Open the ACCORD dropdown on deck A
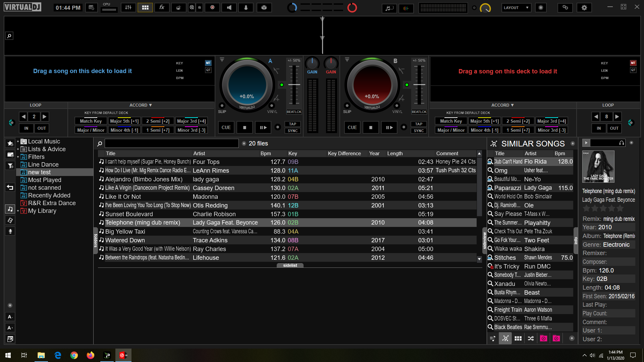Image resolution: width=644 pixels, height=362 pixels. pos(141,105)
